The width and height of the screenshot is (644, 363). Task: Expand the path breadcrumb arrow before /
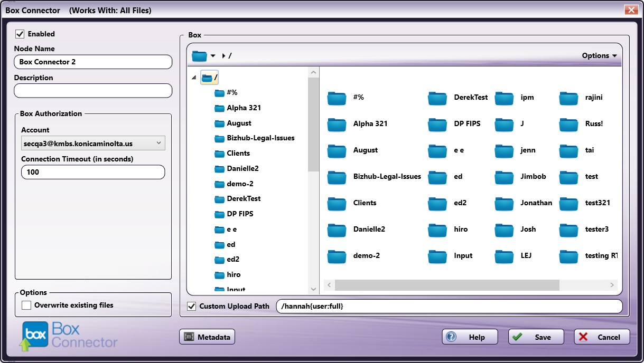coord(224,55)
